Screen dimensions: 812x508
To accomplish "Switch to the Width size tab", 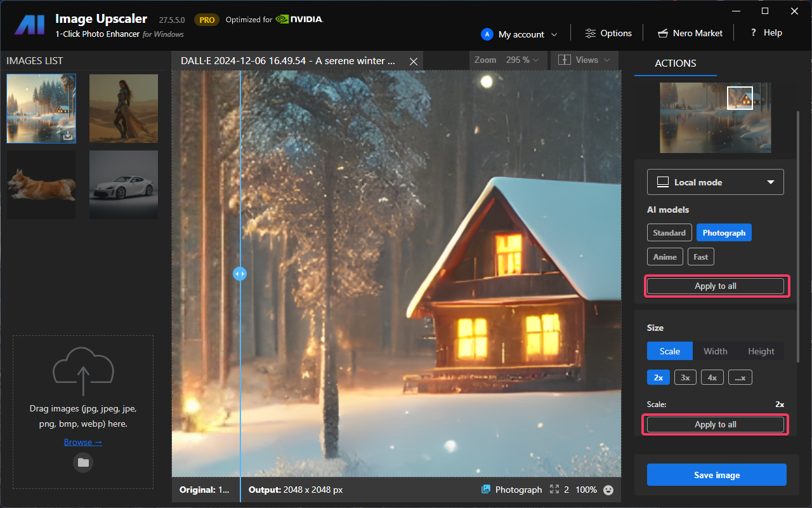I will click(x=715, y=351).
